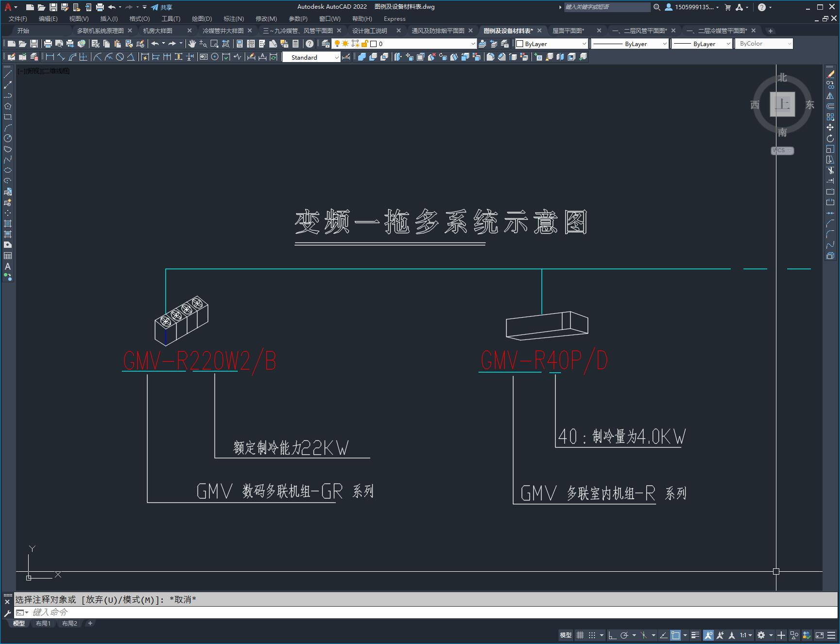
Task: Click the 共享 share button
Action: point(162,7)
